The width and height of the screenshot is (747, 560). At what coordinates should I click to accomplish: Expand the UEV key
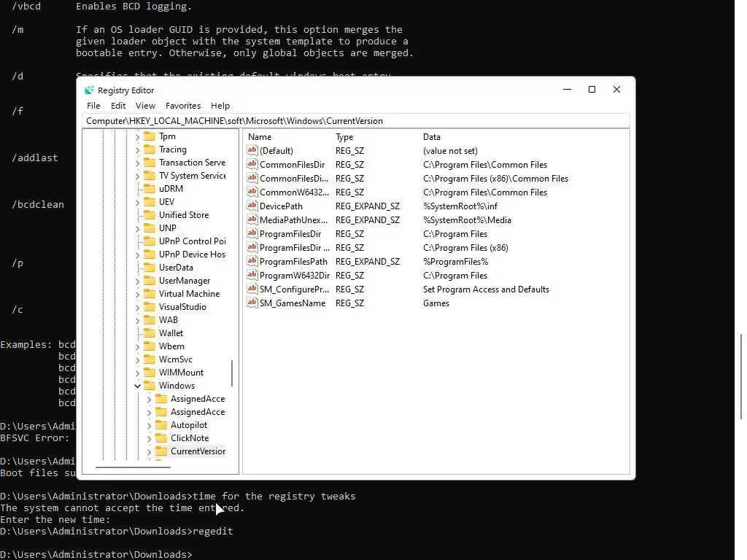coord(137,203)
